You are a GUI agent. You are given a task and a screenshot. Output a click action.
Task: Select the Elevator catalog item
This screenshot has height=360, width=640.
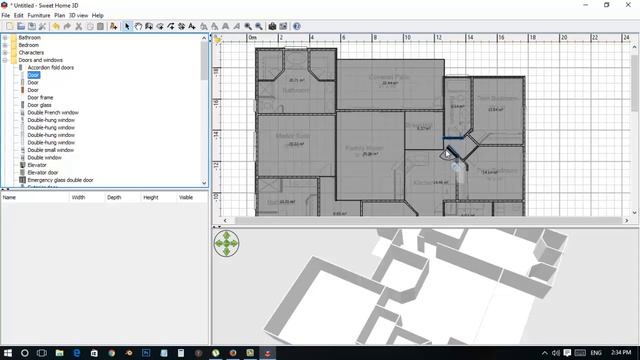pyautogui.click(x=37, y=165)
